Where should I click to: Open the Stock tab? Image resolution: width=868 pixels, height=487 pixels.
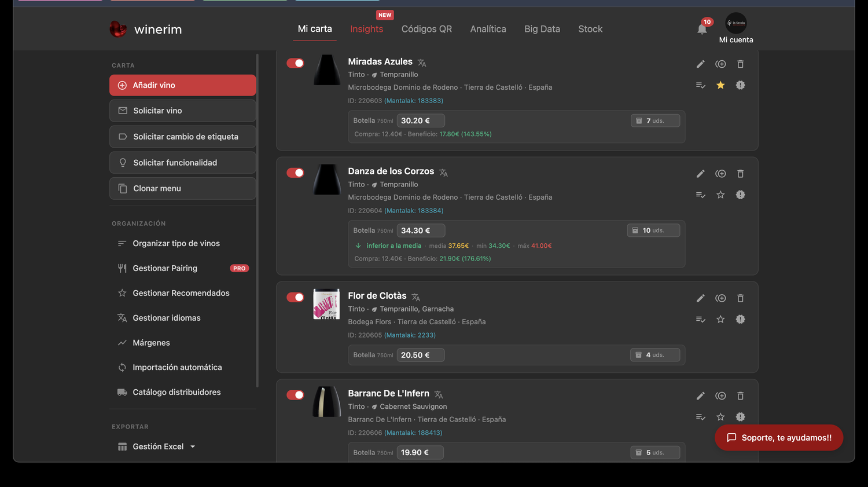(590, 29)
